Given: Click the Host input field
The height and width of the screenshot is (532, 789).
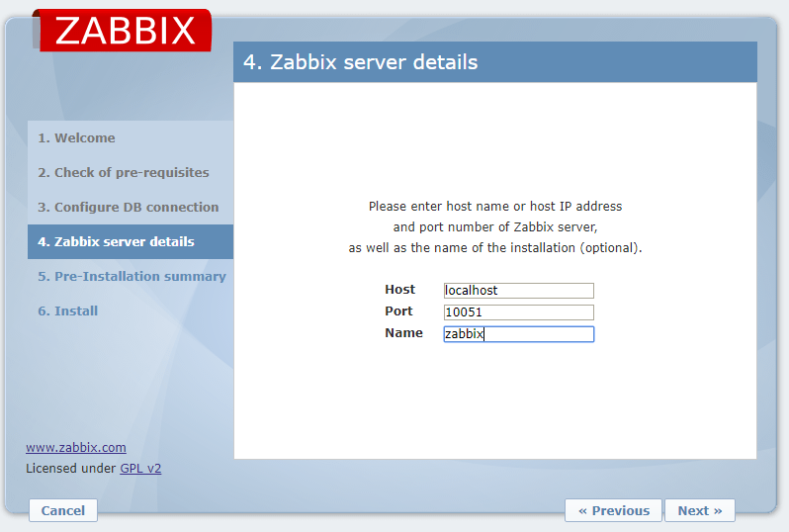Looking at the screenshot, I should pyautogui.click(x=519, y=291).
